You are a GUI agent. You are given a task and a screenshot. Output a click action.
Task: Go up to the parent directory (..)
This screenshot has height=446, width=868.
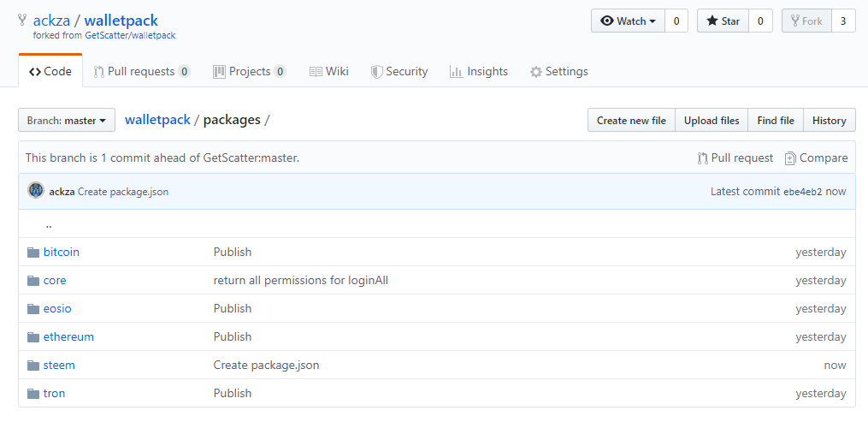(x=49, y=224)
